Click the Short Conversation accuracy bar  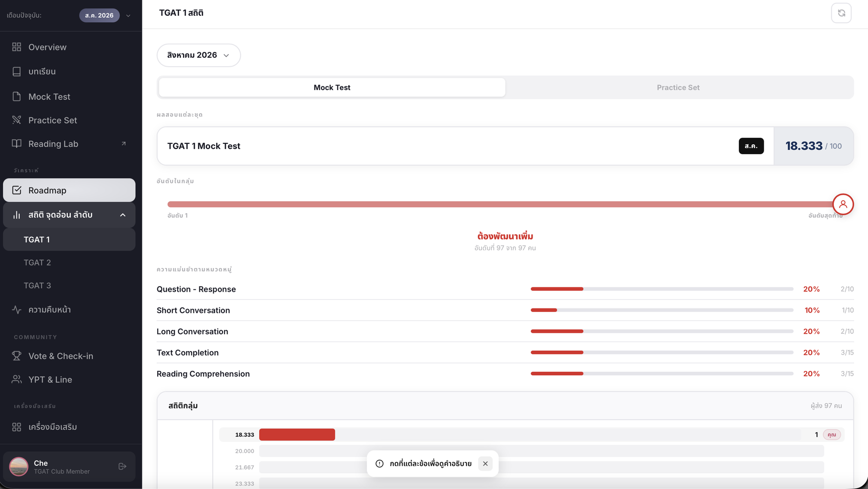coord(662,310)
